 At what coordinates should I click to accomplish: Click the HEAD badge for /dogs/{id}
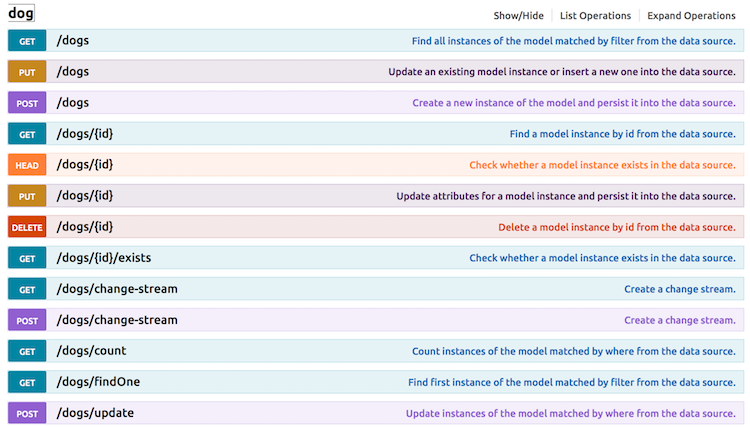27,165
